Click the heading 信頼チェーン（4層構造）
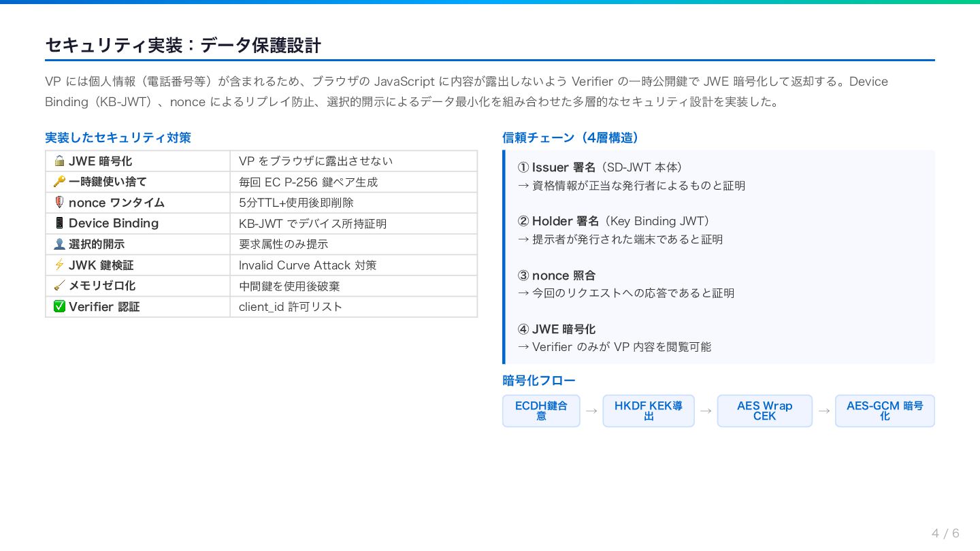Image resolution: width=980 pixels, height=551 pixels. [573, 137]
